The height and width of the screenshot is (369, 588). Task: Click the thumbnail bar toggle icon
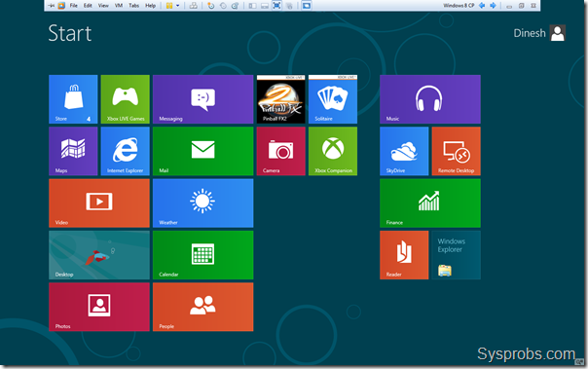pos(265,6)
